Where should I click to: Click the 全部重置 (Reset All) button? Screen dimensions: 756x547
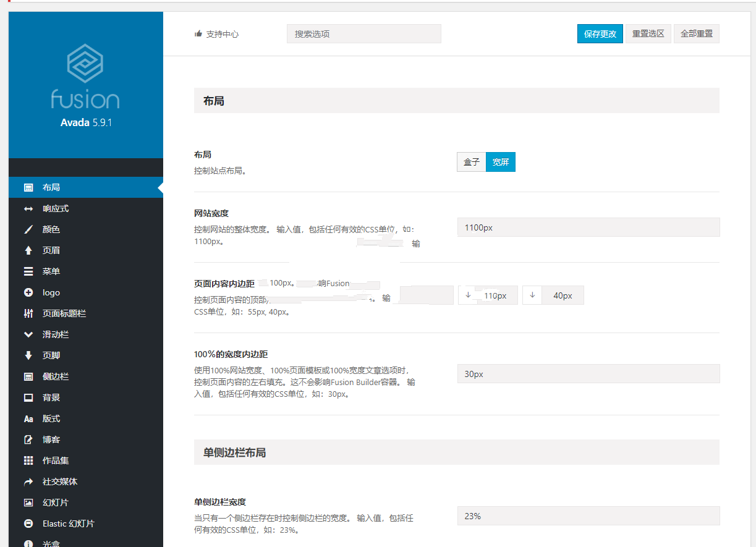[696, 33]
